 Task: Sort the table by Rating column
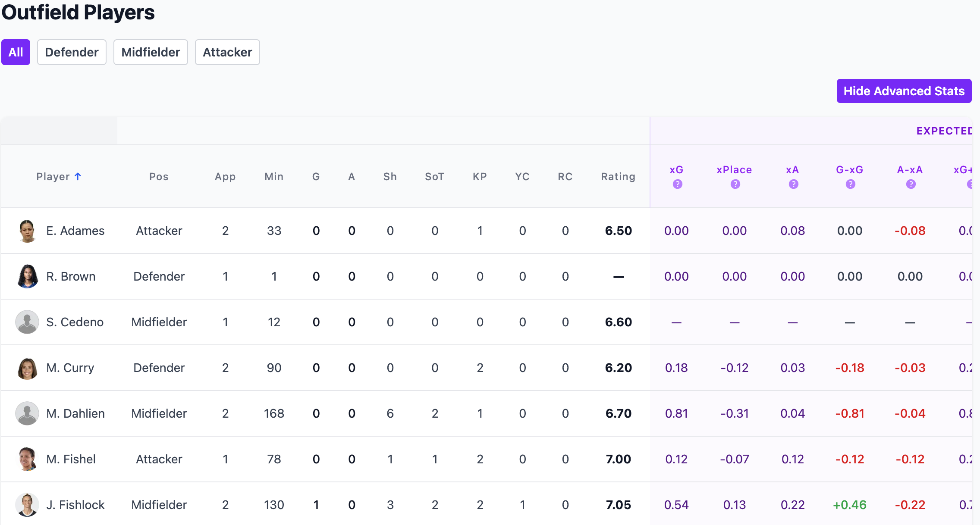[618, 177]
